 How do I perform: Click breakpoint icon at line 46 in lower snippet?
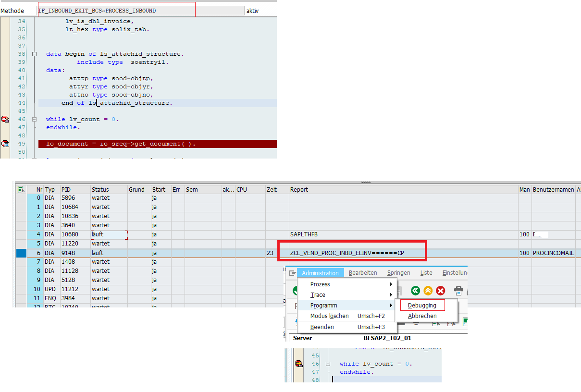click(298, 364)
